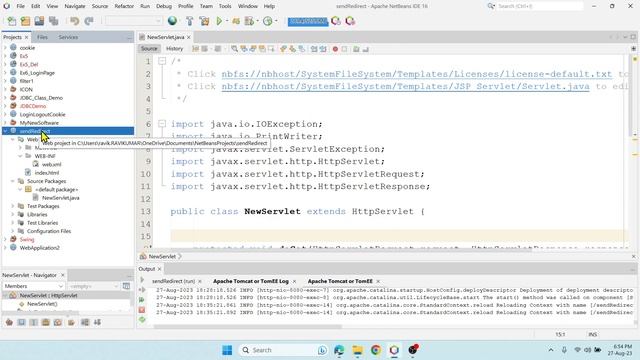Open the Navigate menu
640x360 pixels.
click(75, 6)
